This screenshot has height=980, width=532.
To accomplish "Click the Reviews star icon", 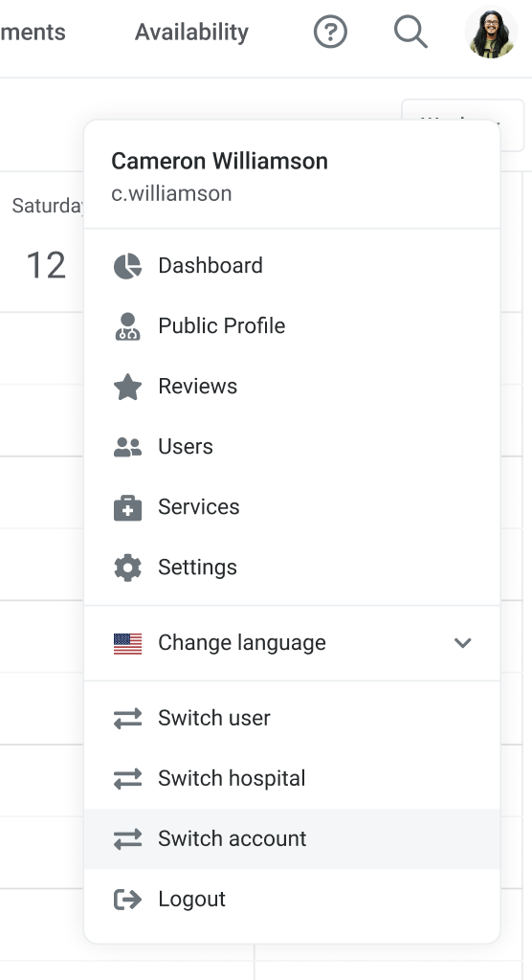I will tap(127, 387).
